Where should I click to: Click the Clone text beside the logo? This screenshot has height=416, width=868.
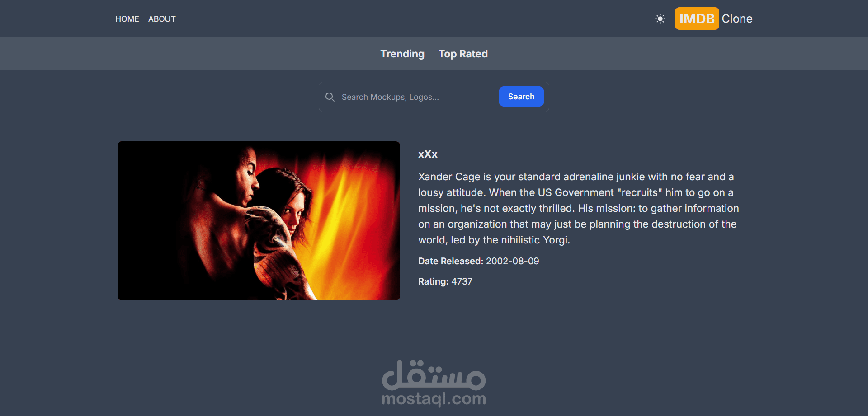737,19
